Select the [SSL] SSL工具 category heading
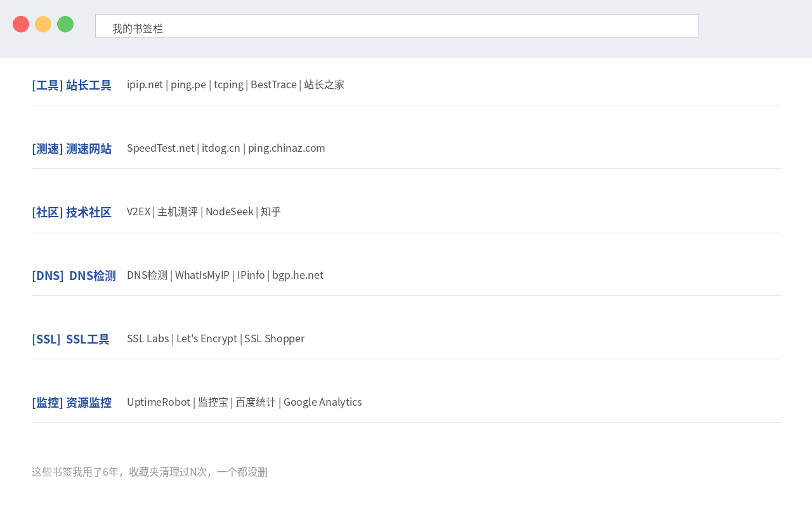 (70, 339)
